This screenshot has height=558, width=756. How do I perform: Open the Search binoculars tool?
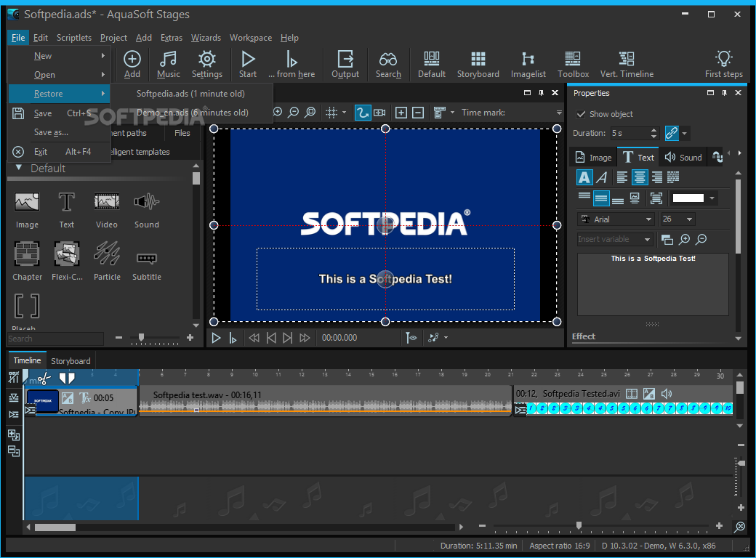(388, 64)
